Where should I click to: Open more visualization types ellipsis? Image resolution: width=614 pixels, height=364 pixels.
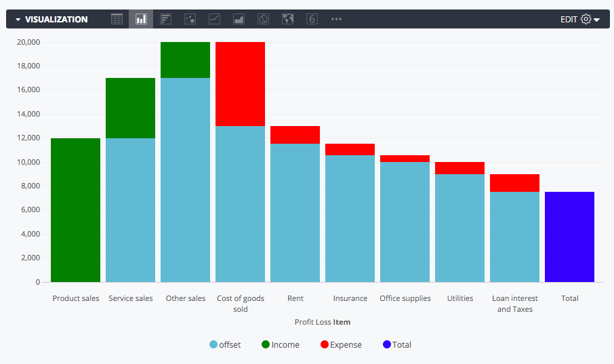(x=336, y=19)
